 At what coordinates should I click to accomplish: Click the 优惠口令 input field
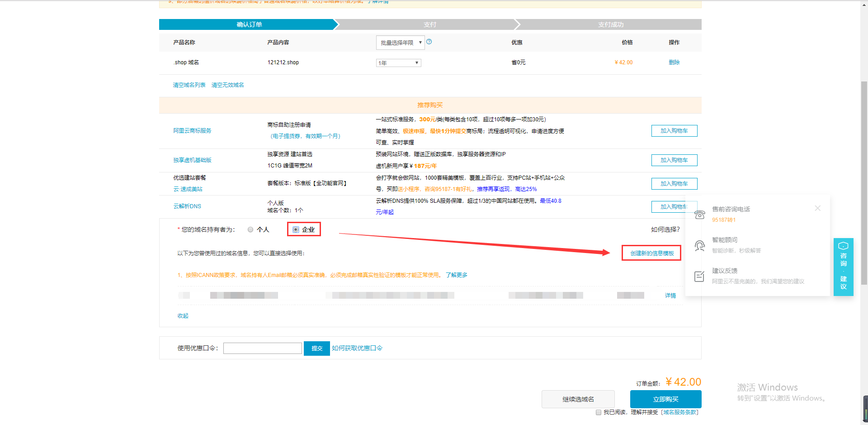(x=262, y=348)
